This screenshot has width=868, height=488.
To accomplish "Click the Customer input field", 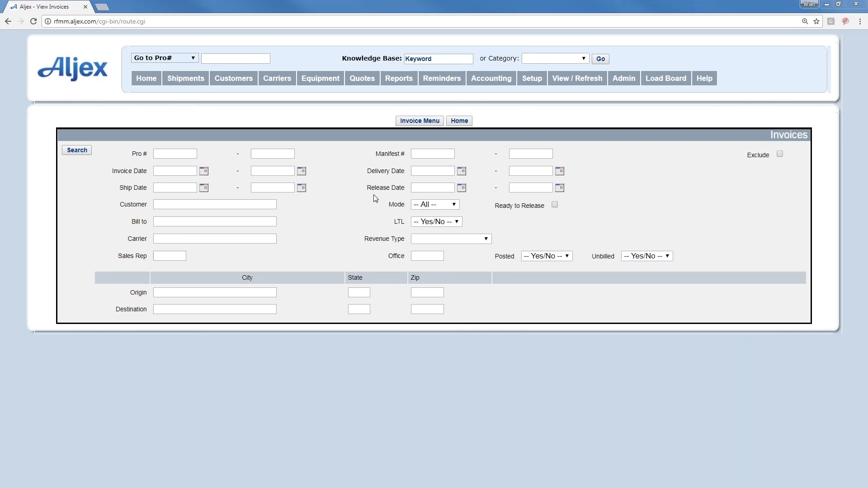I will [x=215, y=205].
